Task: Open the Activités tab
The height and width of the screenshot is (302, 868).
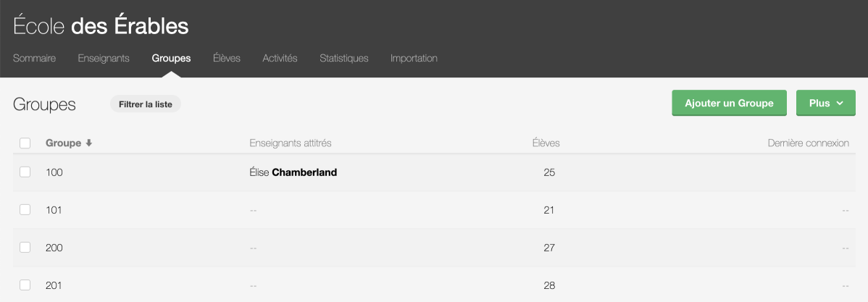Action: pos(280,58)
